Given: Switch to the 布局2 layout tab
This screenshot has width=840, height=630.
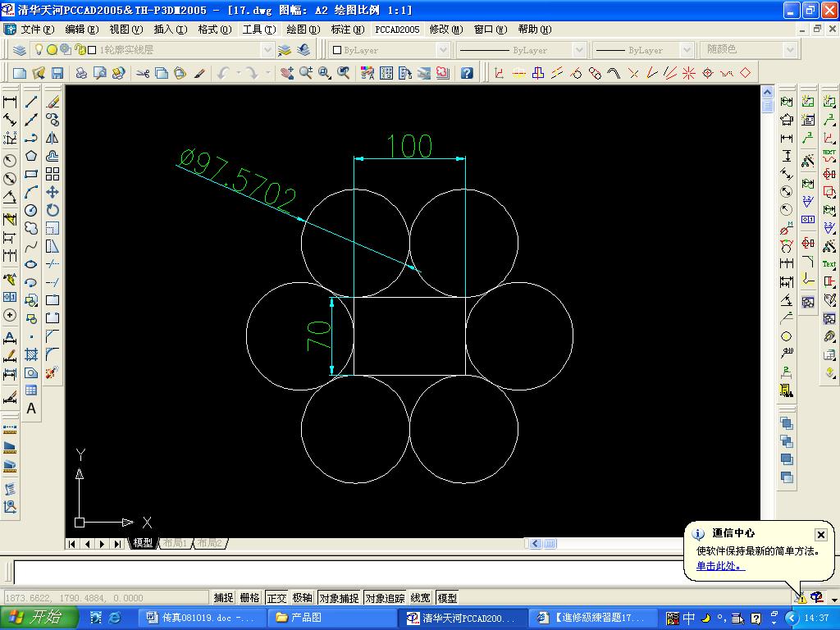Looking at the screenshot, I should [x=209, y=543].
